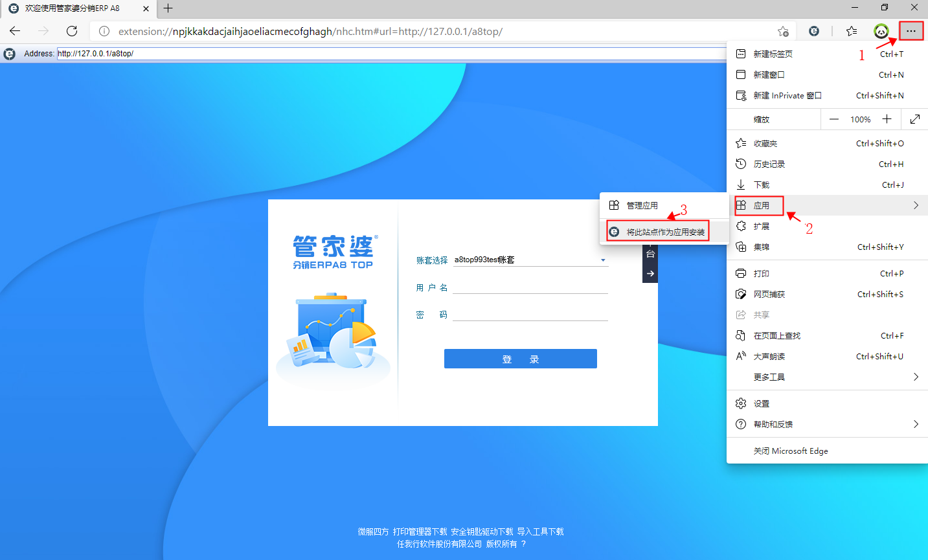
Task: Open the Edge settings and more menu
Action: pos(911,31)
